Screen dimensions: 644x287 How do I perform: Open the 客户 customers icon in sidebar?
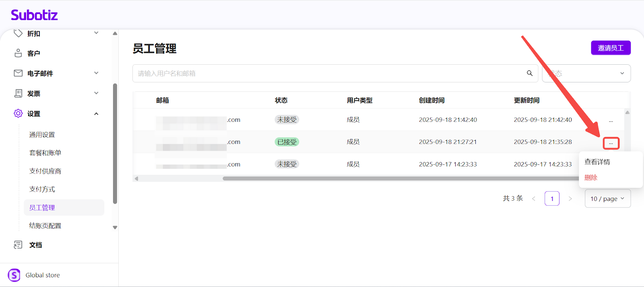click(18, 53)
